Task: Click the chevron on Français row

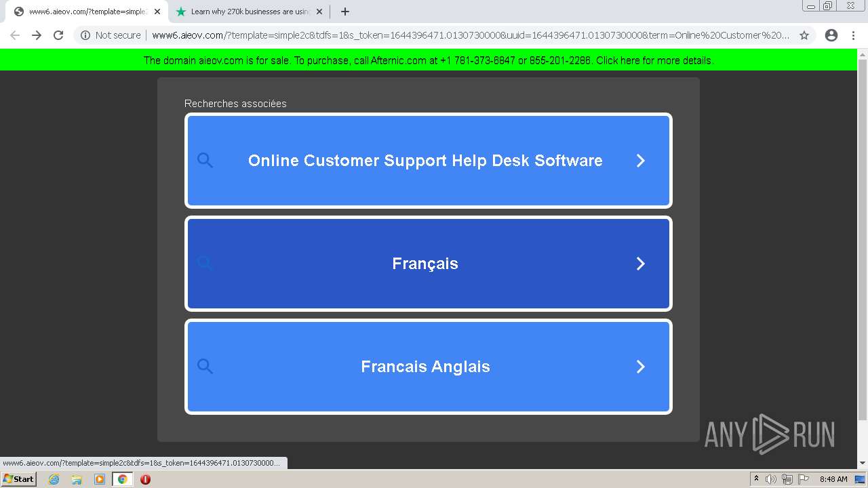Action: point(640,264)
